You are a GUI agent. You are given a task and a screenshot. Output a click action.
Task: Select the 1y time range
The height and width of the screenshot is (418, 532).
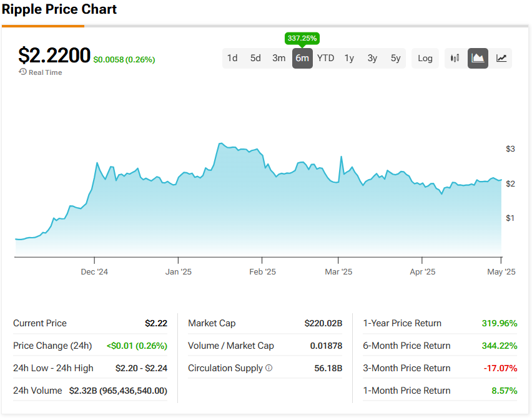tap(349, 58)
